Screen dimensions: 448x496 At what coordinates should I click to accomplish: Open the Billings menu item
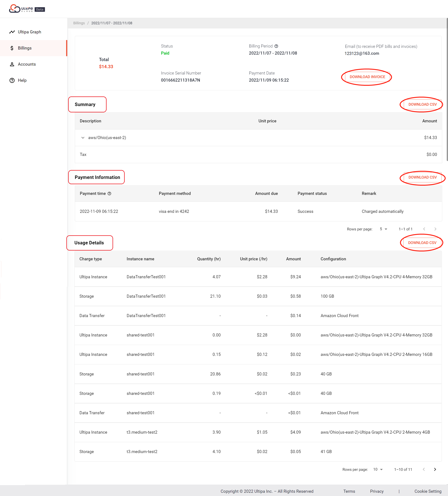click(34, 48)
